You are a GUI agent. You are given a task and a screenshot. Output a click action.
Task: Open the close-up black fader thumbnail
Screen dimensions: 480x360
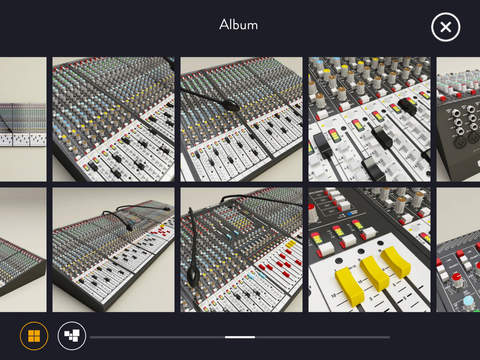(369, 119)
